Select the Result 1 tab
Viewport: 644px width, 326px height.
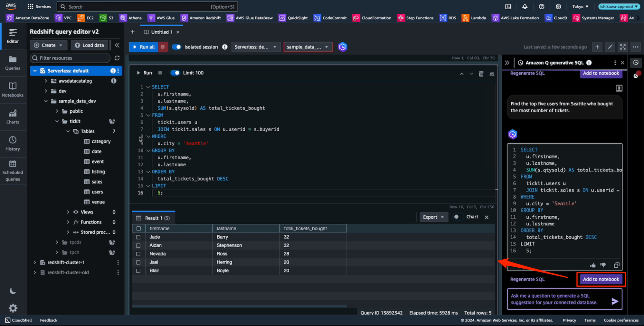[153, 218]
